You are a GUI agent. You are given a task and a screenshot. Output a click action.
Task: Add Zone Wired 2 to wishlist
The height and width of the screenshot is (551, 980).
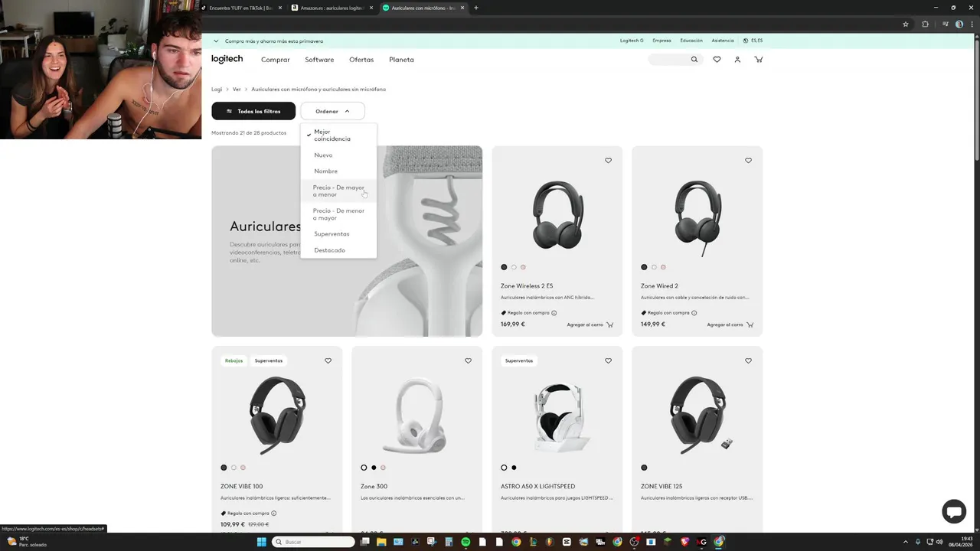[749, 161]
